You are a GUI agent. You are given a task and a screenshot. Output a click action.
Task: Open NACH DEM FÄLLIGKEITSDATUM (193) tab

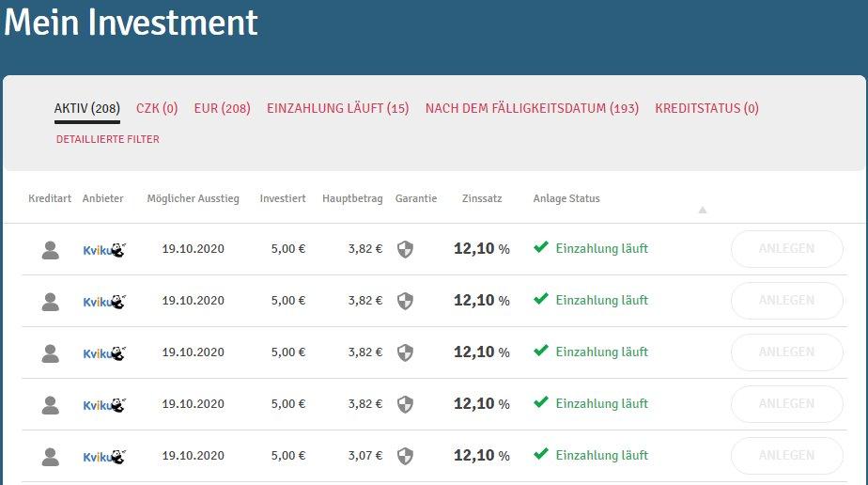point(532,108)
